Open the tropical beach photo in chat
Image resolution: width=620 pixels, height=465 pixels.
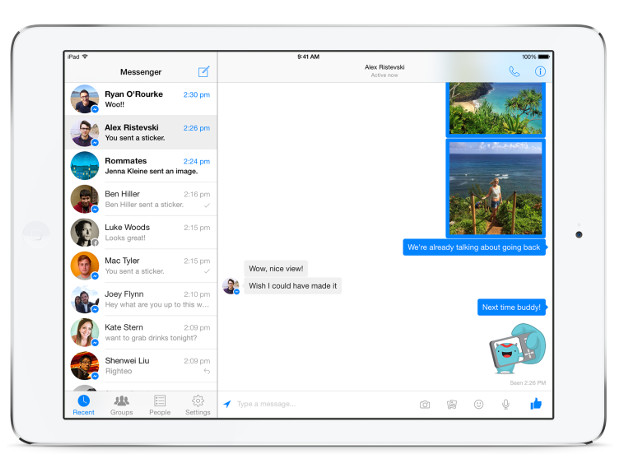click(496, 109)
